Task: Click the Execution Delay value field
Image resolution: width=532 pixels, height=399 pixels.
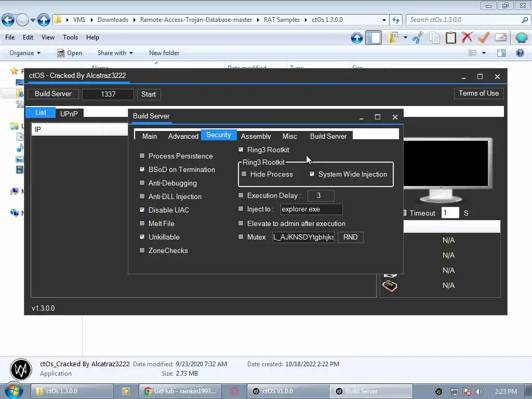Action: (321, 196)
